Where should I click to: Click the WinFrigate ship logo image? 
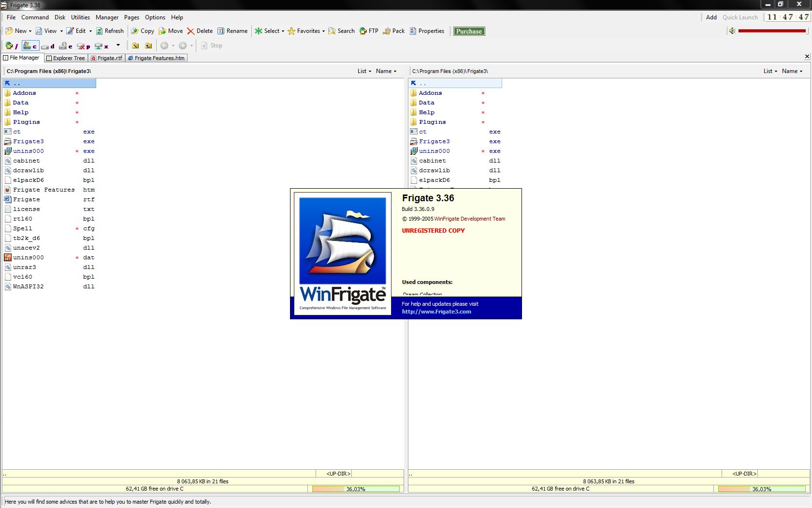click(343, 240)
